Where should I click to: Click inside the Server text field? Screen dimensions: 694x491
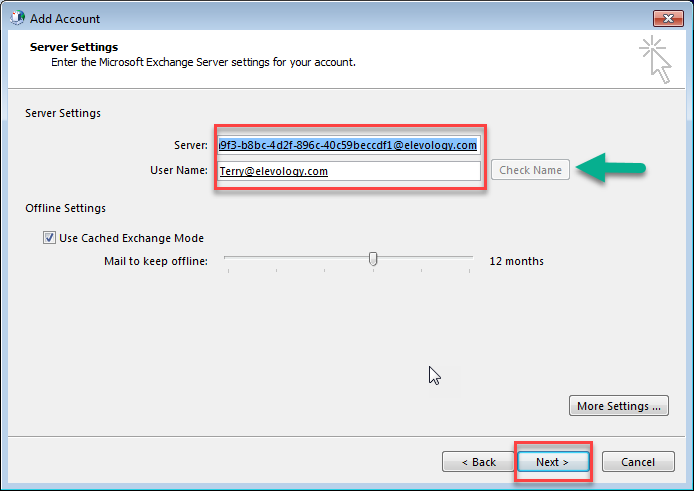348,145
